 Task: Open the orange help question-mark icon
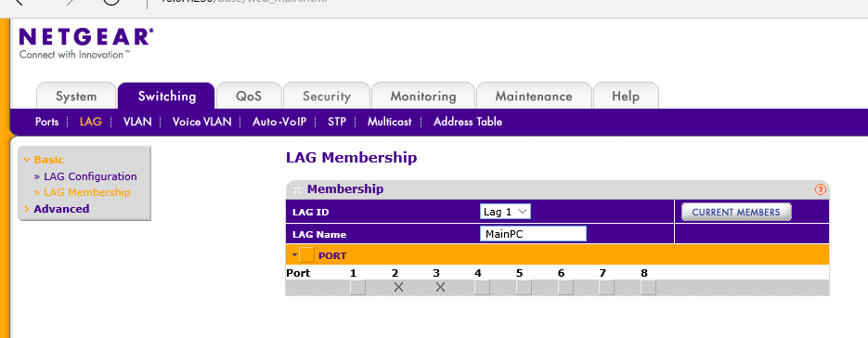pos(820,189)
